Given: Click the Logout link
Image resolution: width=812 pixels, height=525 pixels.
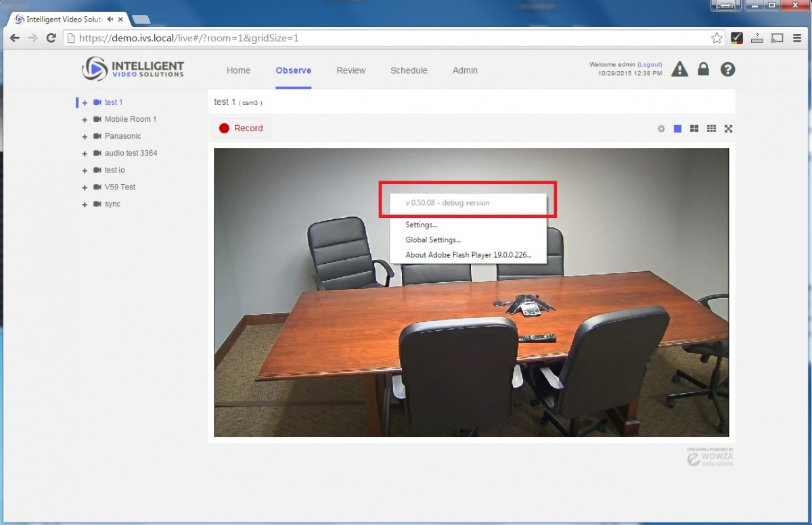Looking at the screenshot, I should tap(650, 65).
